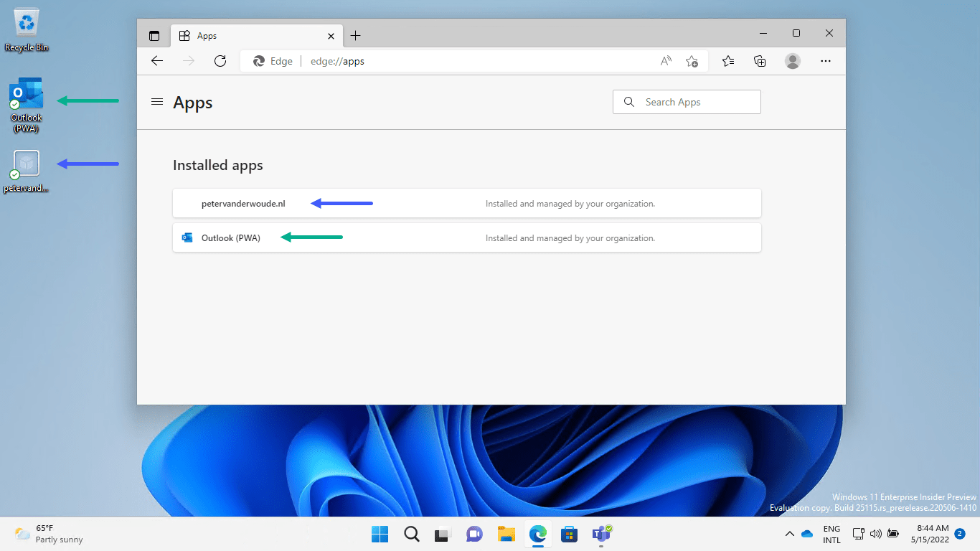980x551 pixels.
Task: Open Collections in Edge
Action: 760,61
